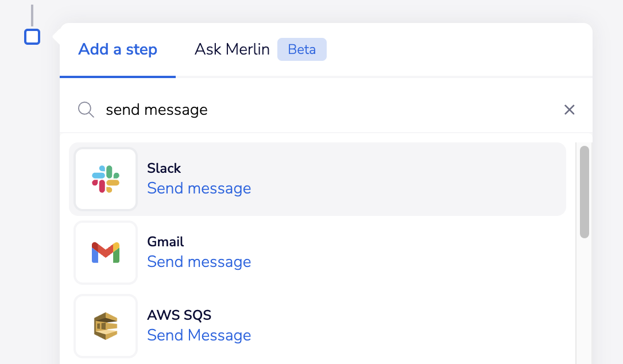Click the magnifying glass search icon
This screenshot has width=623, height=364.
[86, 110]
